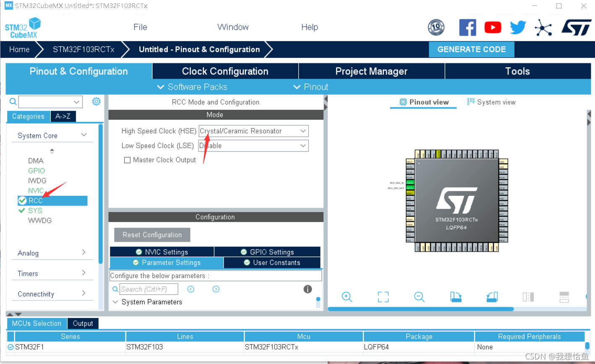This screenshot has width=595, height=364.
Task: Rotate the chip counter-clockwise
Action: click(492, 297)
